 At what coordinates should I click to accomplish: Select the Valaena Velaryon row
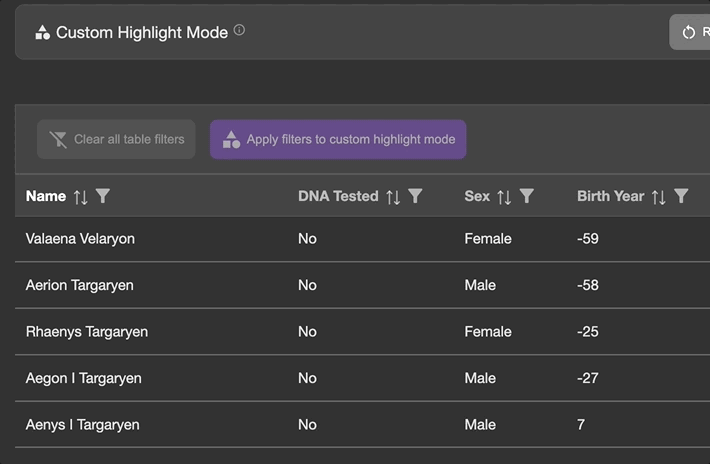(80, 239)
